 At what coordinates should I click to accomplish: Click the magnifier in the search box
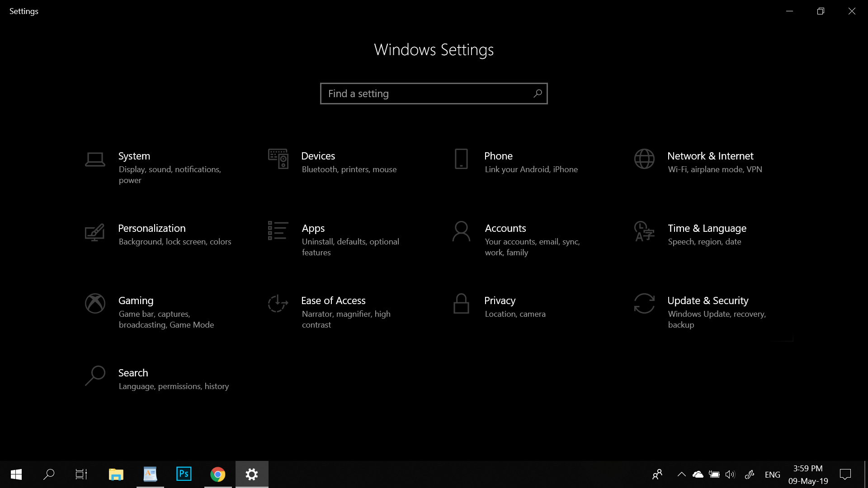[538, 94]
